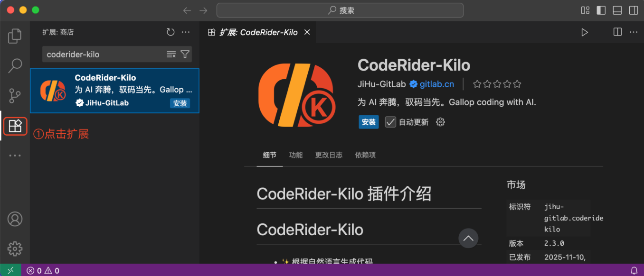The height and width of the screenshot is (276, 644).
Task: Switch to the 更改日志 tab
Action: point(329,155)
